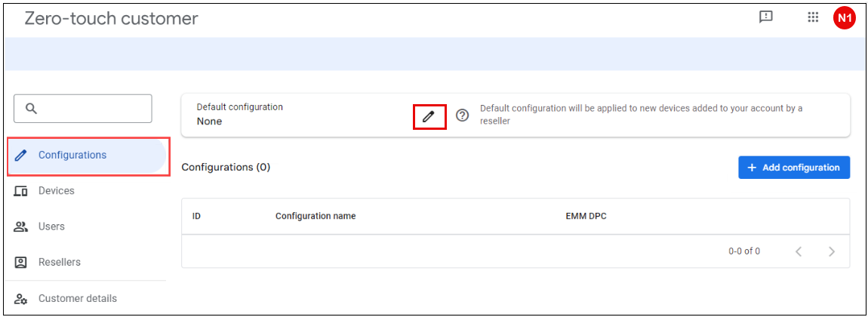
Task: Click the Customer details gear icon
Action: 22,299
